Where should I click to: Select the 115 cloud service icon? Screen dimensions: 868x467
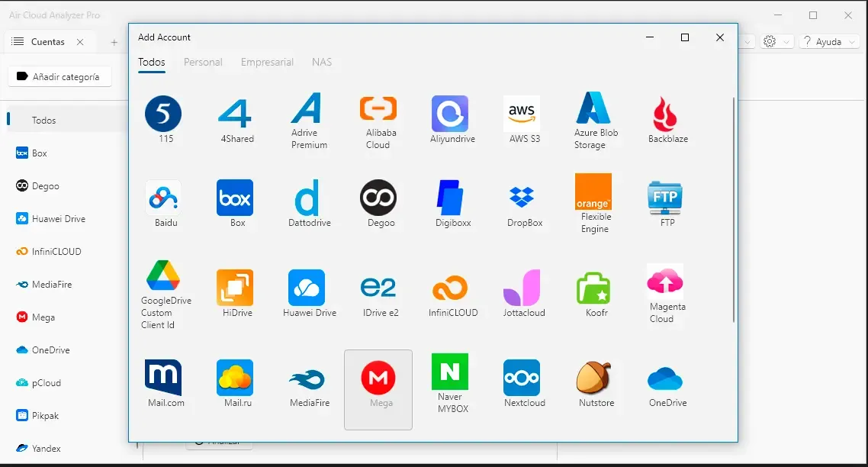[x=163, y=114]
